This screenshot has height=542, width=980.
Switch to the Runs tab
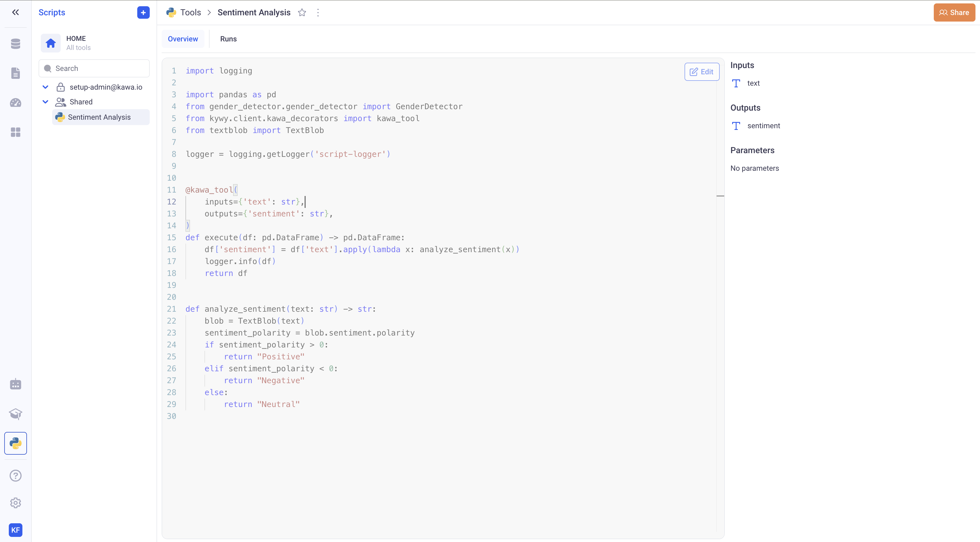click(x=228, y=39)
